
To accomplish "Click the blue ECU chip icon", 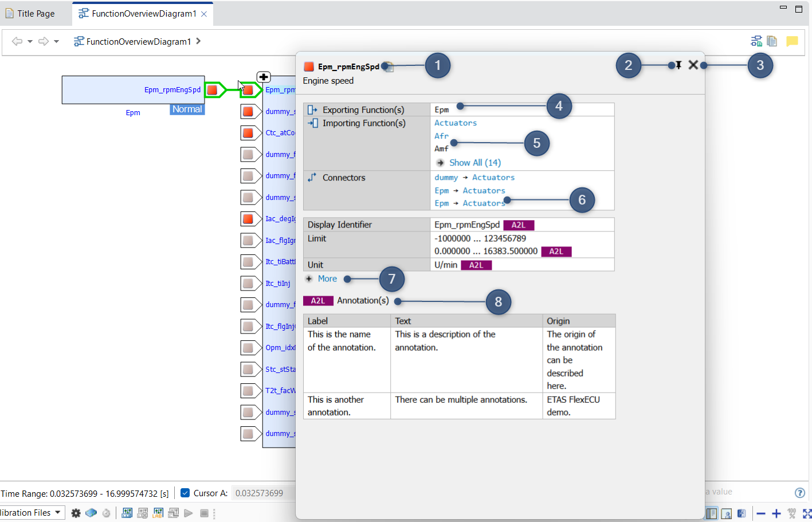I will point(91,513).
